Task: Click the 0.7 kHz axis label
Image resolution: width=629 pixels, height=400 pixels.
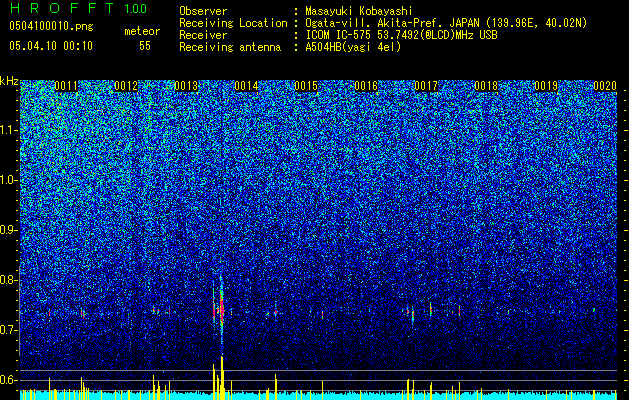Action: point(8,330)
